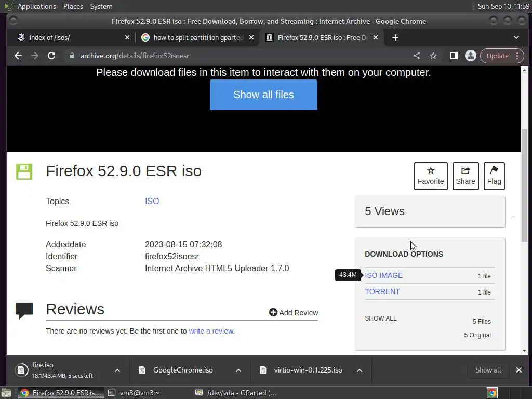Download the ISO IMAGE file
This screenshot has width=532, height=399.
(384, 275)
